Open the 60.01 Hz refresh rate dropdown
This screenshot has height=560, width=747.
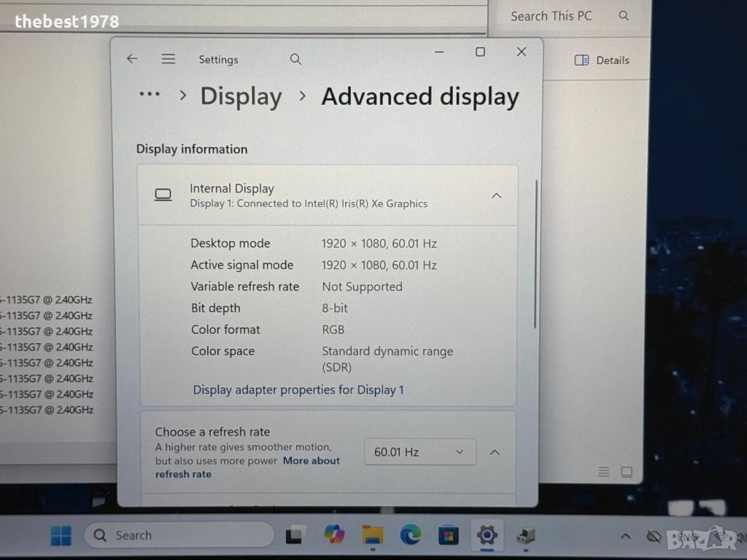pyautogui.click(x=419, y=452)
